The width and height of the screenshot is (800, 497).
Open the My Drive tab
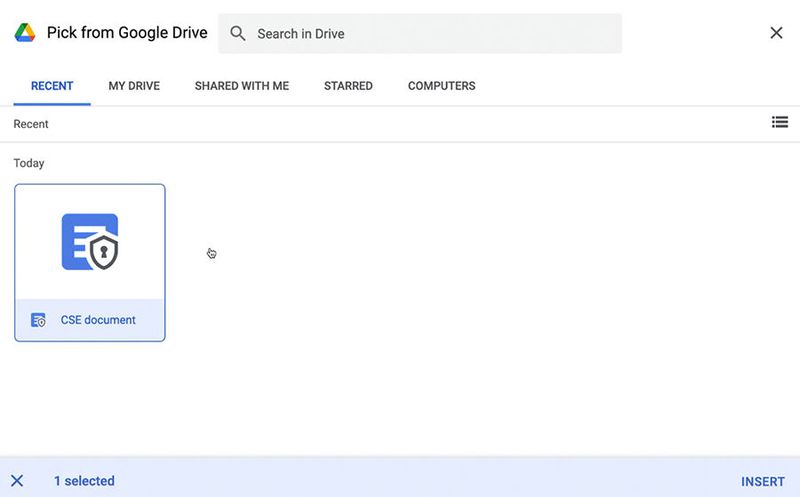pos(134,86)
